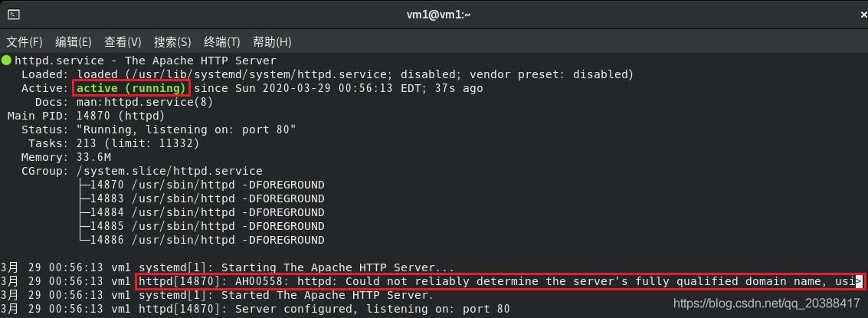The width and height of the screenshot is (868, 318).
Task: Open the 查看(V) menu
Action: click(123, 42)
